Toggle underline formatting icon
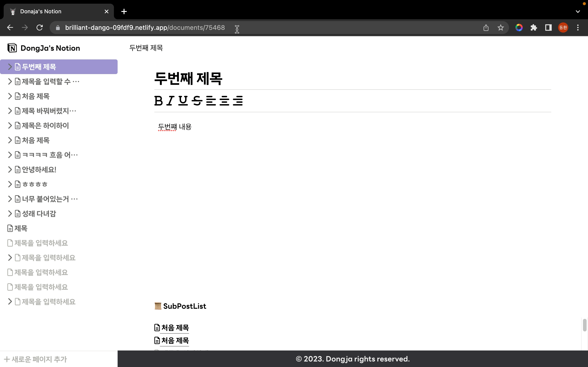 [x=183, y=101]
